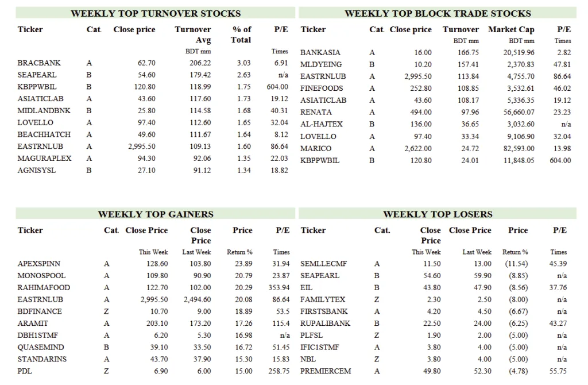The image size is (588, 385).
Task: Select the Weekly Top Gainers section title
Action: coord(156,214)
